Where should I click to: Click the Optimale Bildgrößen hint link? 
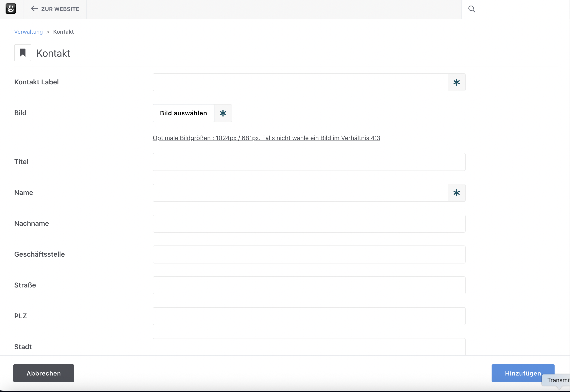pos(266,138)
